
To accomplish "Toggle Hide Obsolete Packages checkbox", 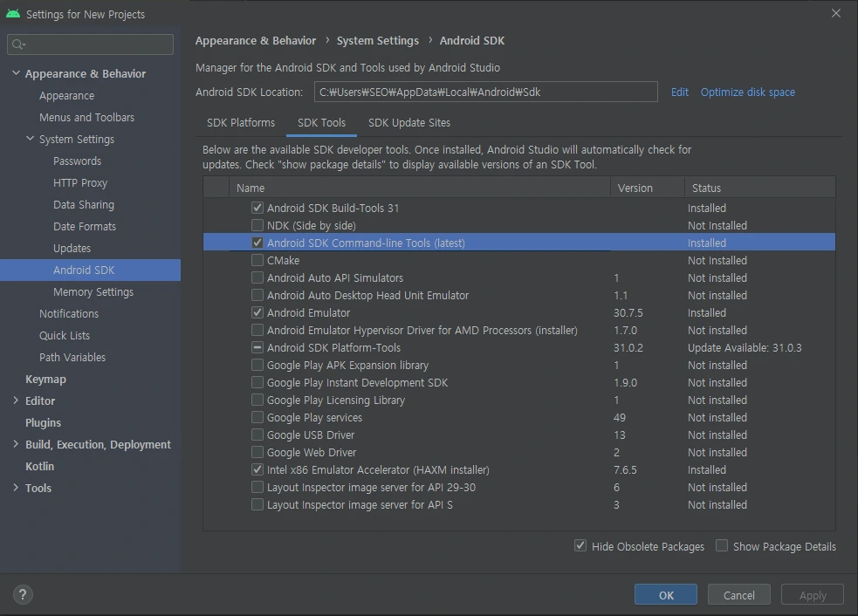I will click(x=580, y=546).
